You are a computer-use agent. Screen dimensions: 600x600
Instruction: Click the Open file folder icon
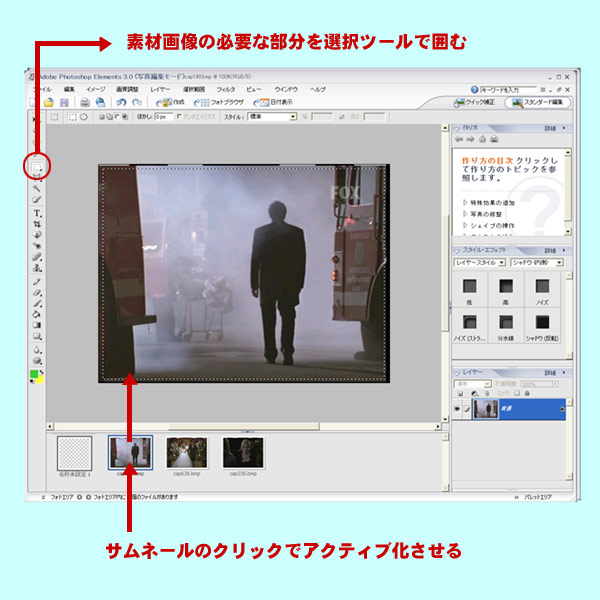[49, 103]
